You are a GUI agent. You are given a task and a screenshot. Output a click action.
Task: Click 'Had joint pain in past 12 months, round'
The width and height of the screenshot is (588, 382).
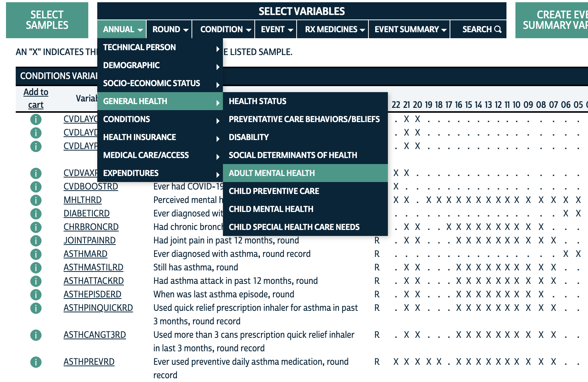pyautogui.click(x=226, y=240)
